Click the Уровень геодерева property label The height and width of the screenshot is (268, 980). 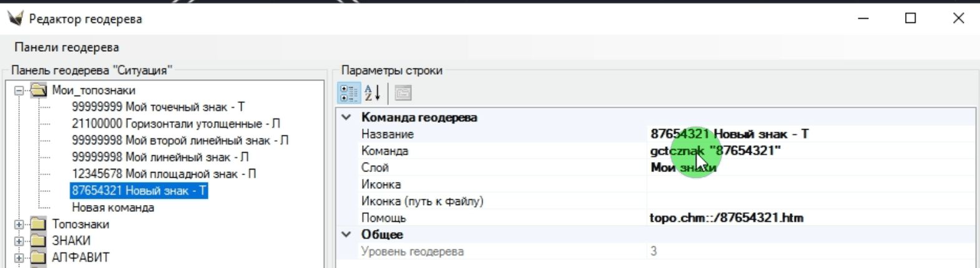(412, 252)
